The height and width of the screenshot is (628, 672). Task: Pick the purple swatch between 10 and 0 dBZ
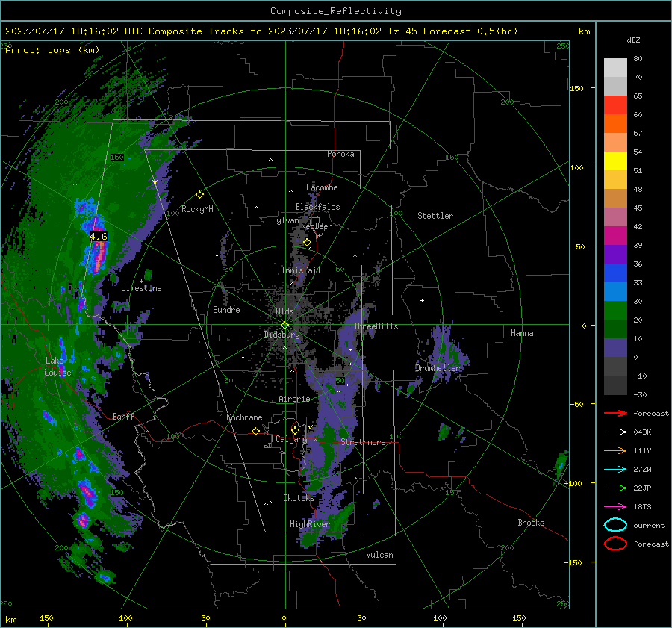coord(615,348)
